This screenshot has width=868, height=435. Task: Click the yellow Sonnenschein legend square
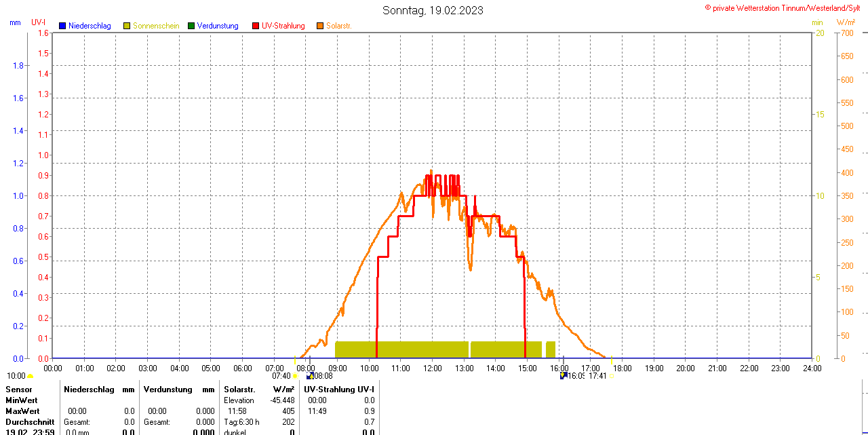point(127,26)
